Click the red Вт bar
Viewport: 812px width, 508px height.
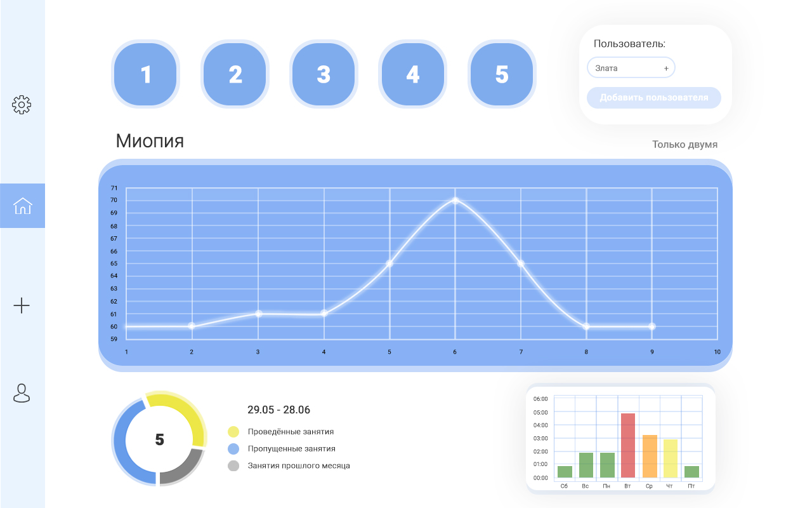click(628, 446)
